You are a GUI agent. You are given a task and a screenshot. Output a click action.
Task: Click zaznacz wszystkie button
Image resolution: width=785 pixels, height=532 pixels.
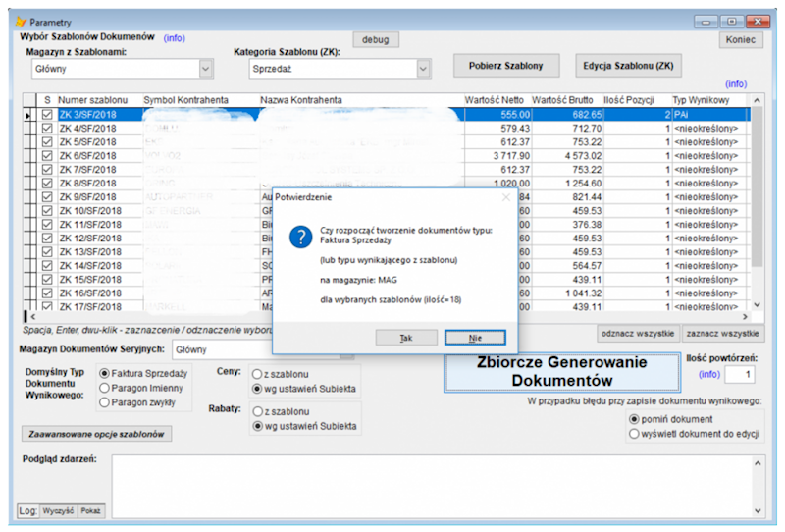point(723,334)
